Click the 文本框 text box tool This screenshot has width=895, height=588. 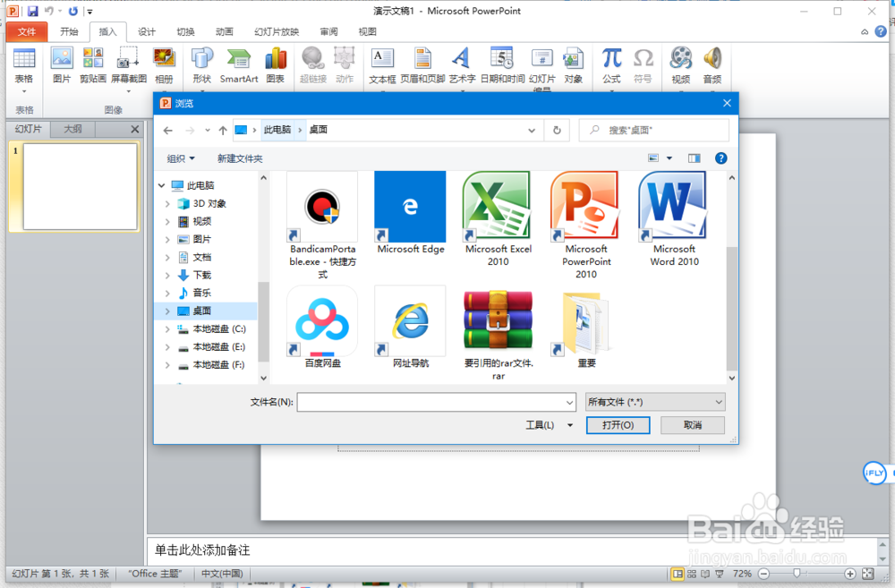(382, 65)
